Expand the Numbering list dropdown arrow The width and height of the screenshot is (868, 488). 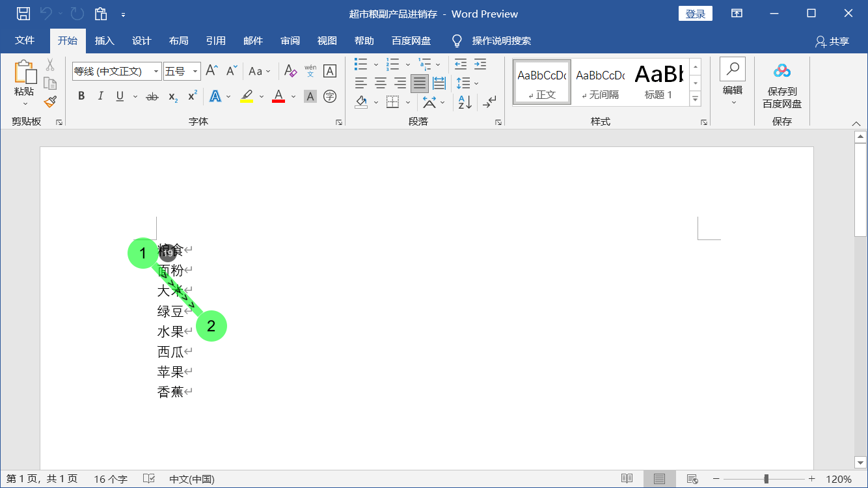(x=408, y=64)
